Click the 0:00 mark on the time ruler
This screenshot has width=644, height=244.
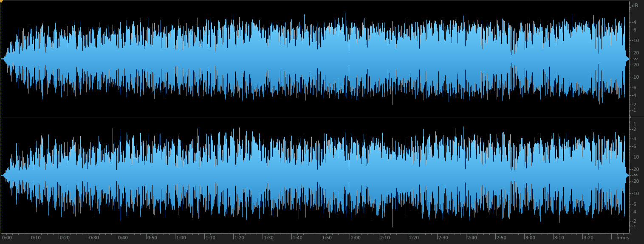click(x=7, y=238)
